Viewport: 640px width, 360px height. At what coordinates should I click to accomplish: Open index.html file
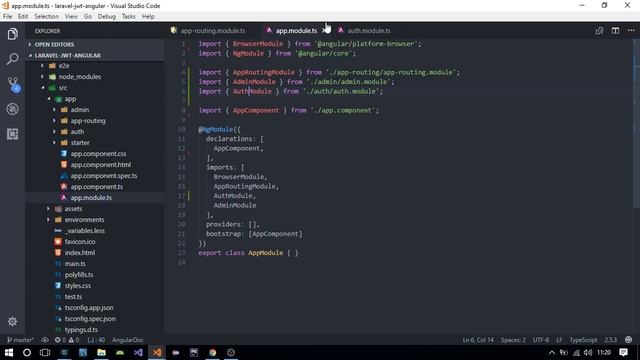click(x=80, y=253)
